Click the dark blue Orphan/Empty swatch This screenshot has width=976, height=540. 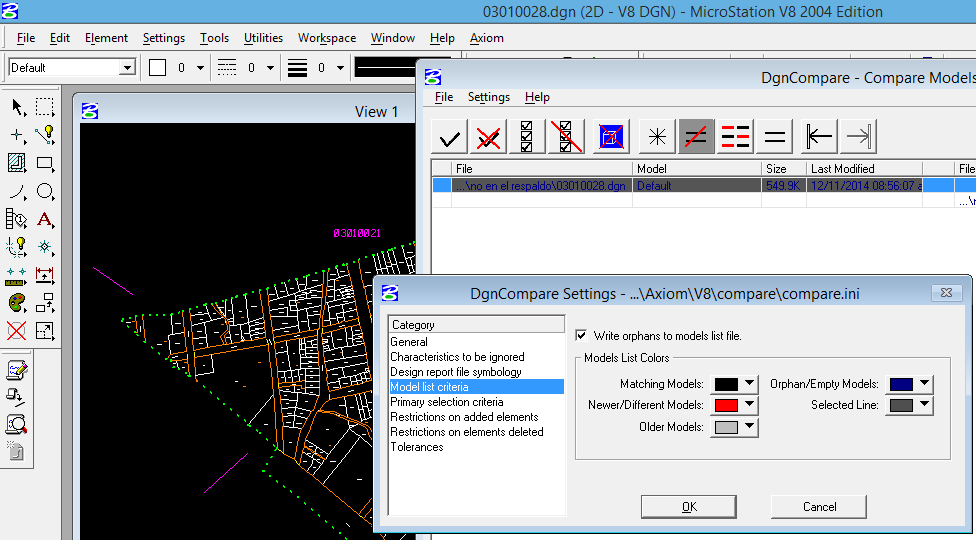(901, 384)
